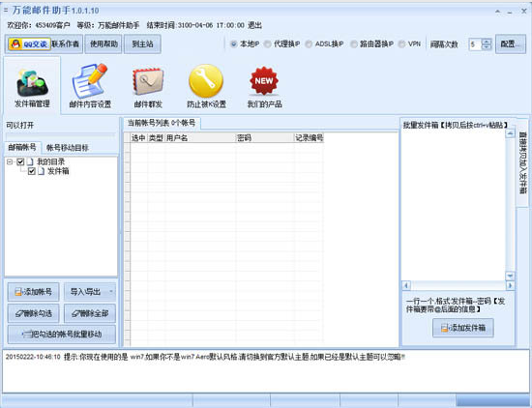Click the QQ交谈 penguin button
This screenshot has height=408, width=532.
(x=29, y=44)
